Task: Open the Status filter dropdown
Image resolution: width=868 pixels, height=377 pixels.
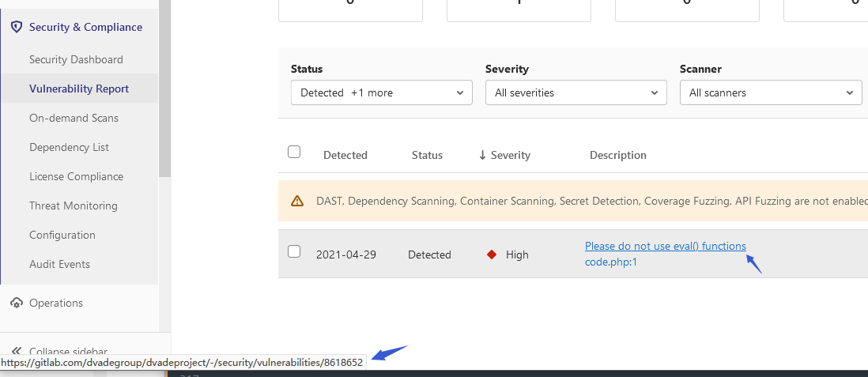Action: [382, 92]
